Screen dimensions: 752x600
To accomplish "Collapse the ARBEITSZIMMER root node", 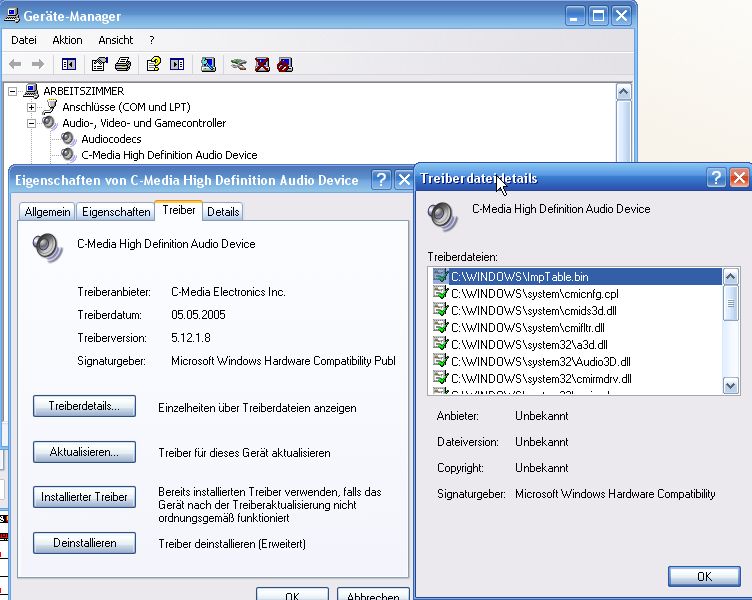I will 12,91.
